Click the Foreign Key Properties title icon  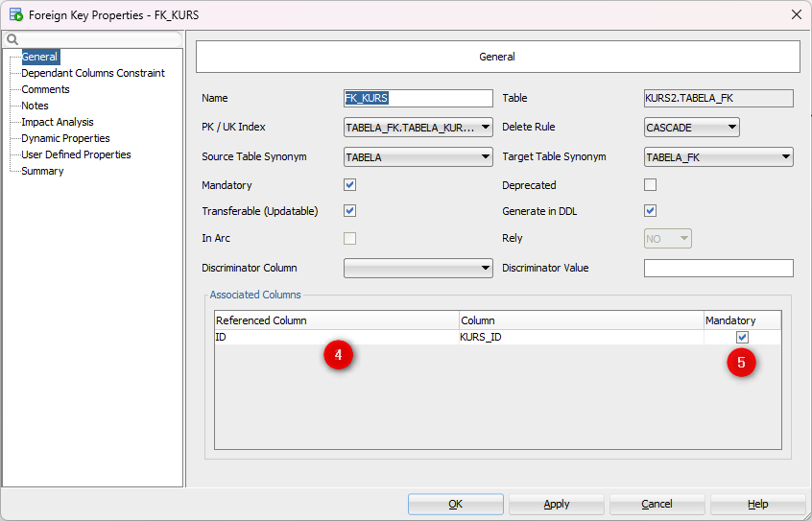pyautogui.click(x=15, y=14)
